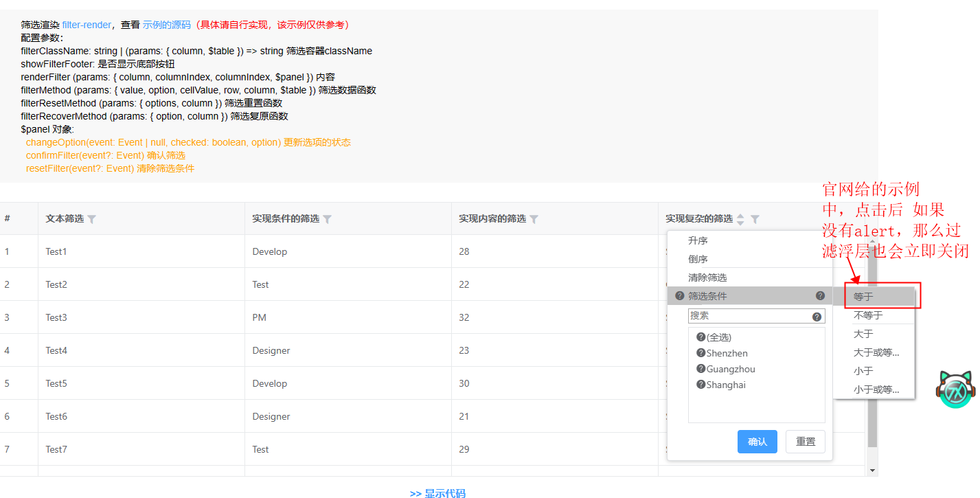Click the 实现复杂的筛选 filter funnel icon
The image size is (980, 498).
pyautogui.click(x=754, y=218)
